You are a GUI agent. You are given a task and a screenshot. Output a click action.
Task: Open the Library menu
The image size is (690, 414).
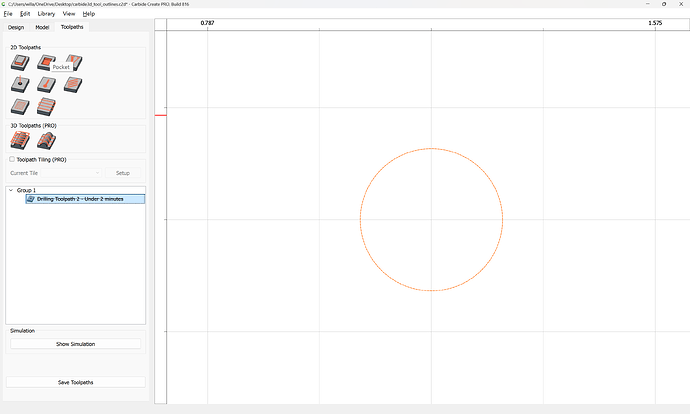click(x=46, y=14)
